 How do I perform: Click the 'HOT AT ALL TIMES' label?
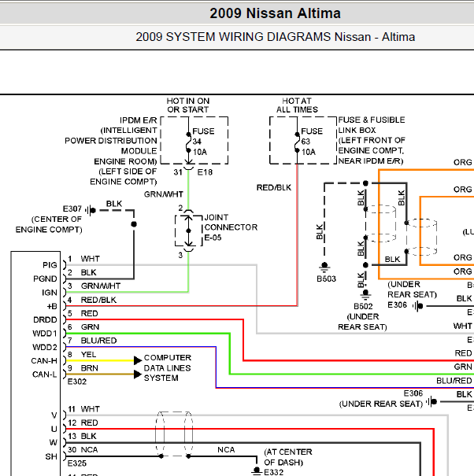coord(297,105)
